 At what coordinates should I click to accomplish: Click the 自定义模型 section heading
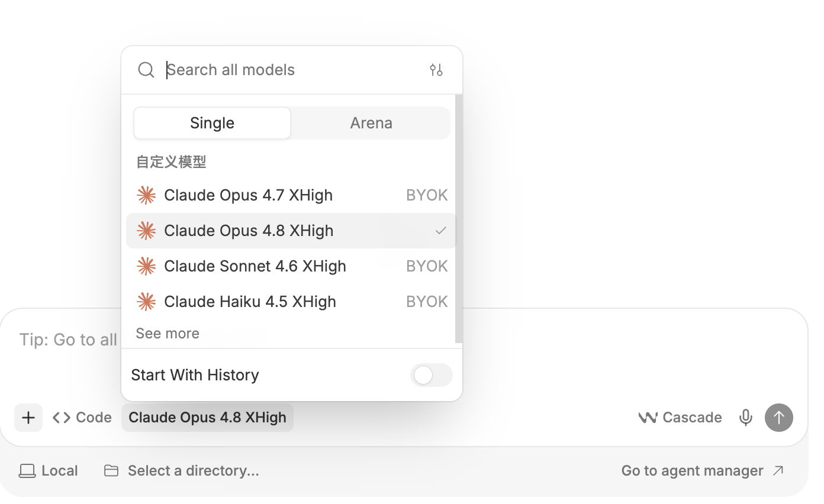tap(171, 161)
